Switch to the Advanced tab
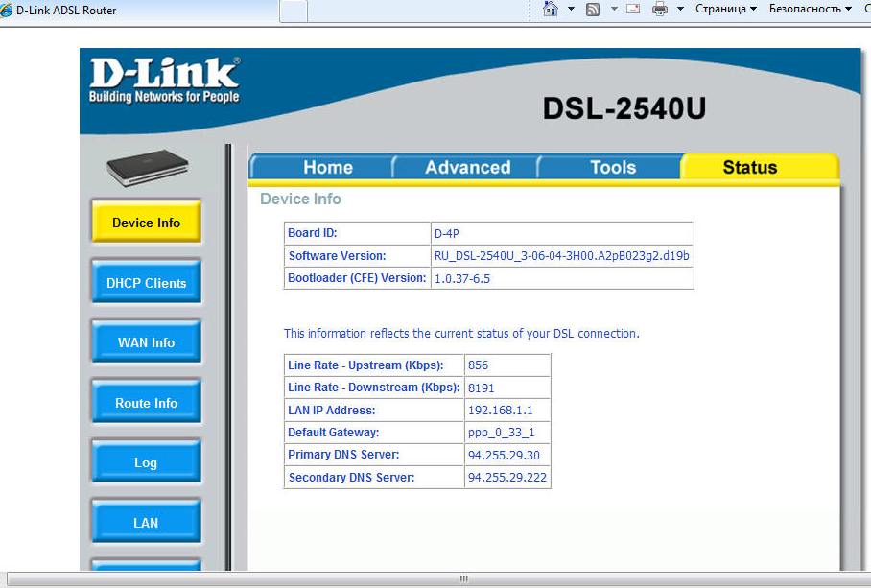Image resolution: width=871 pixels, height=588 pixels. tap(467, 167)
